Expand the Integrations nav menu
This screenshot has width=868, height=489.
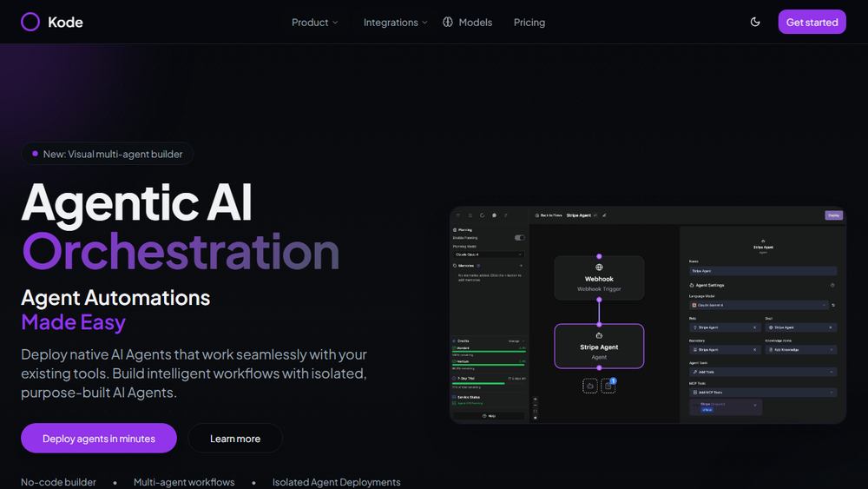pyautogui.click(x=395, y=23)
